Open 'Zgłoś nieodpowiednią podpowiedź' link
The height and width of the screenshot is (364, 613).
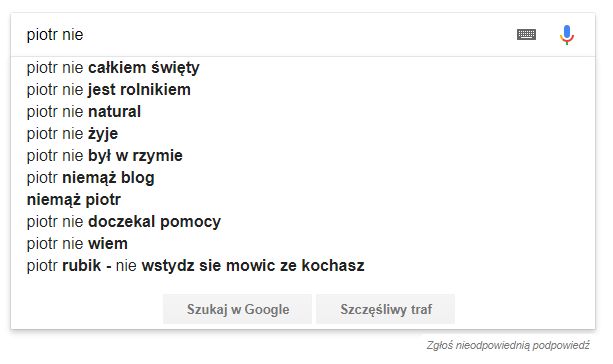508,346
